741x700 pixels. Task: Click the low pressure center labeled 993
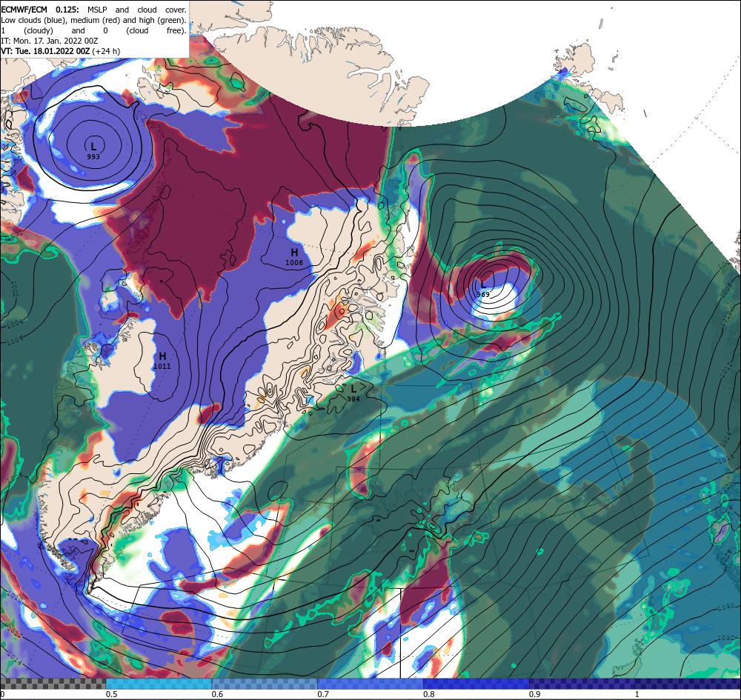(93, 150)
